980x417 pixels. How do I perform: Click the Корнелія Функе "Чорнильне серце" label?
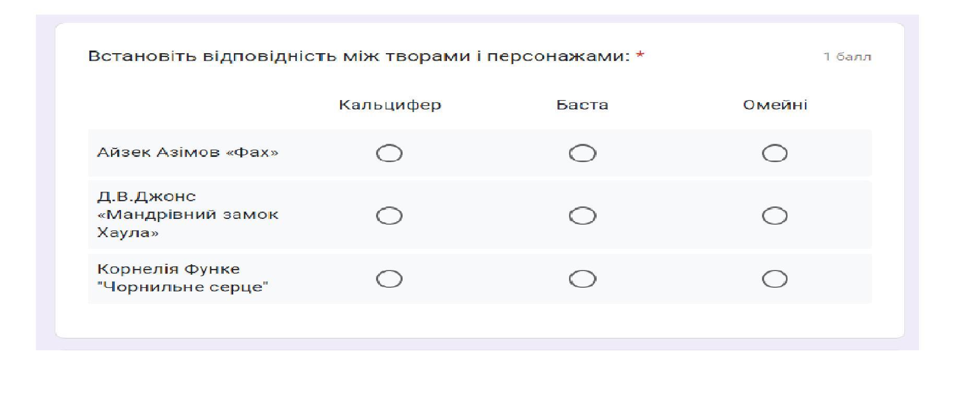pyautogui.click(x=183, y=278)
